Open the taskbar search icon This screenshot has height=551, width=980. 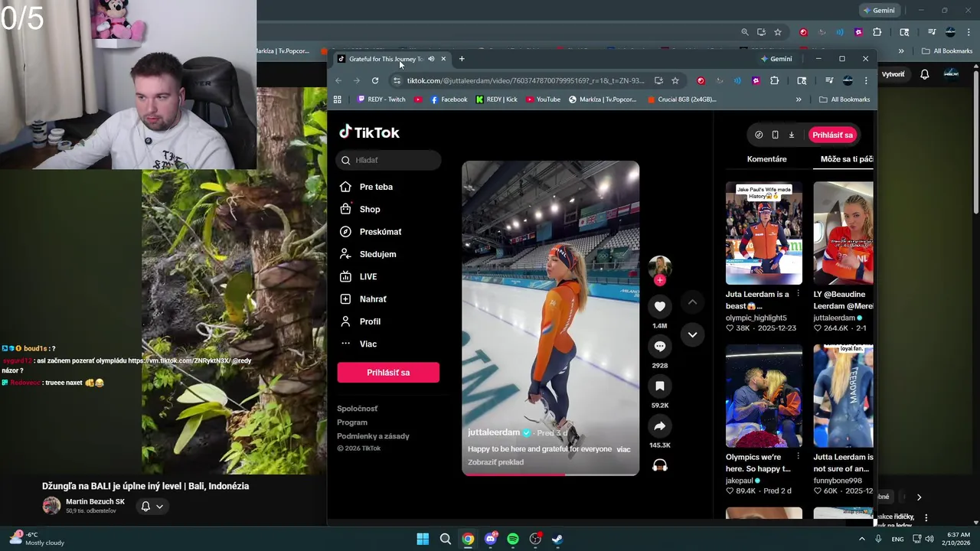(x=445, y=539)
